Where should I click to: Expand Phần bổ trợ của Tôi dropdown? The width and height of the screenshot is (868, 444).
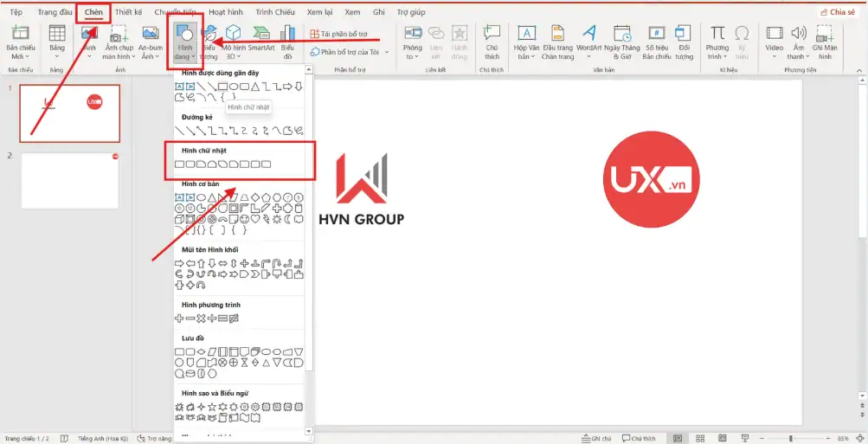(387, 52)
